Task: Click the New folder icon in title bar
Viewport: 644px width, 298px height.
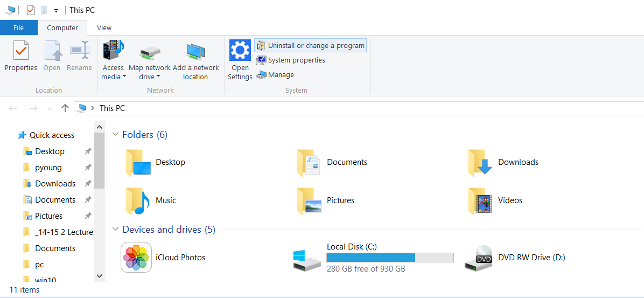Action: [x=44, y=10]
